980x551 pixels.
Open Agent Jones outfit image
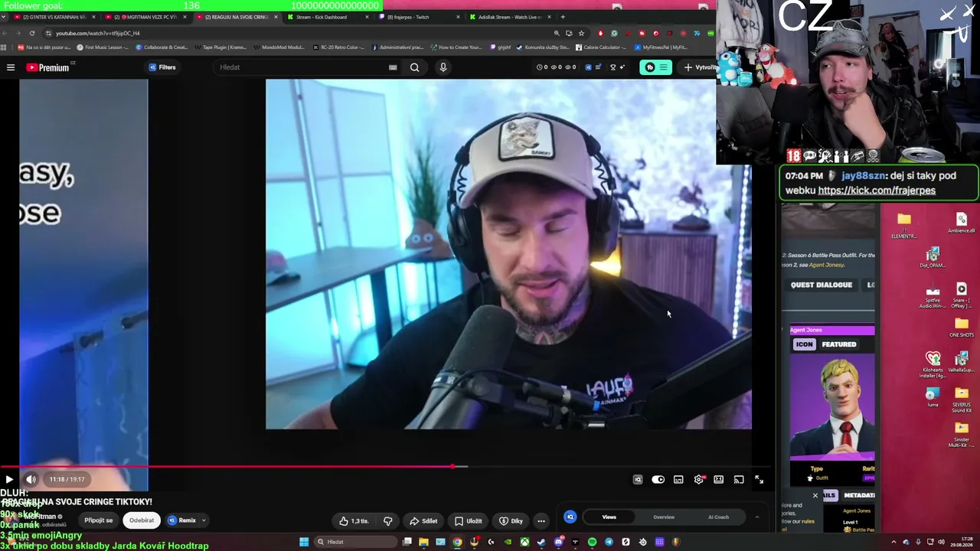pyautogui.click(x=832, y=409)
